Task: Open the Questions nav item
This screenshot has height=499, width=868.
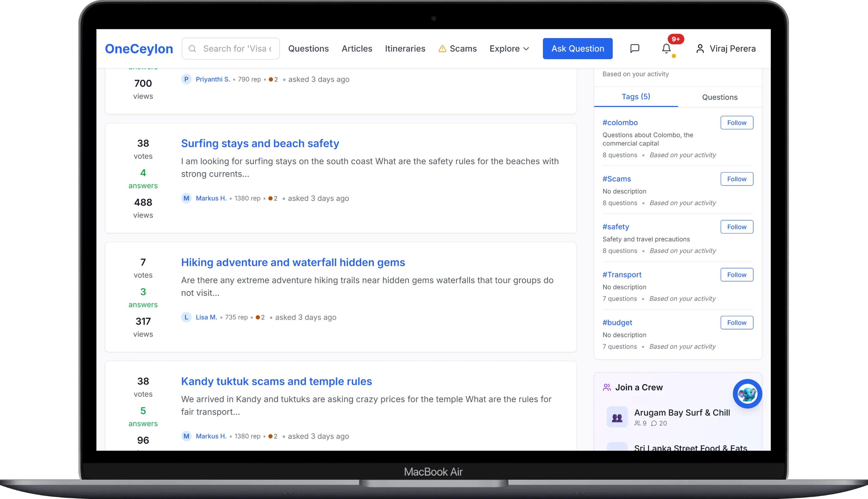Action: coord(308,49)
